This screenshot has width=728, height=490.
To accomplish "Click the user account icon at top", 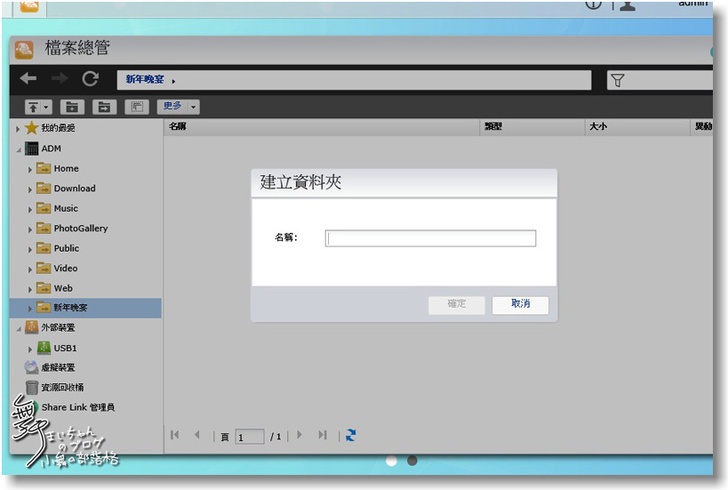I will [628, 5].
